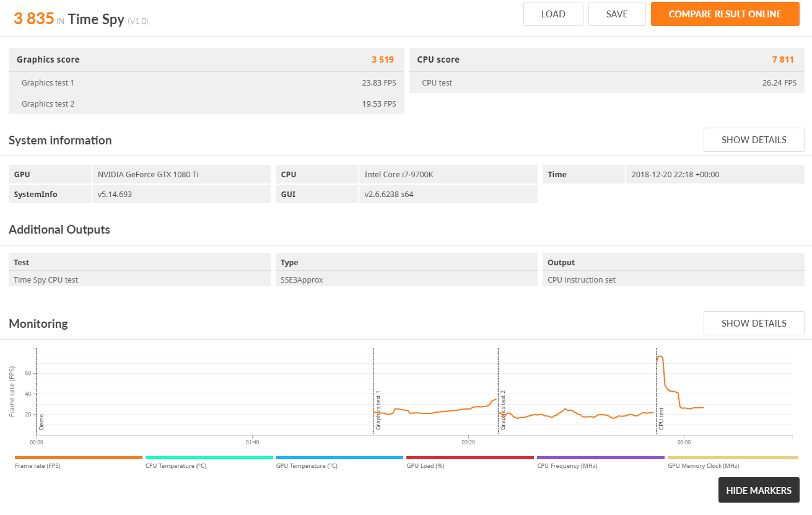Toggle the Frame rate (FPS) legend series
Viewport: 812px width, 515px height.
click(79, 462)
